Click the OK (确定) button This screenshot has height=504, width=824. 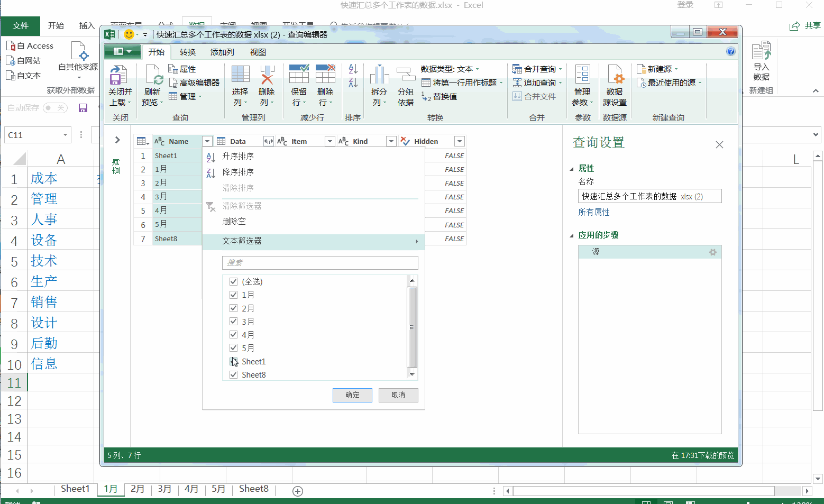(352, 395)
